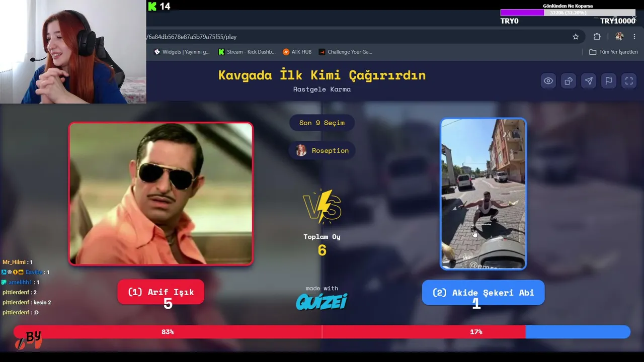Image resolution: width=644 pixels, height=362 pixels.
Task: Click the paper plane share icon
Action: [589, 81]
